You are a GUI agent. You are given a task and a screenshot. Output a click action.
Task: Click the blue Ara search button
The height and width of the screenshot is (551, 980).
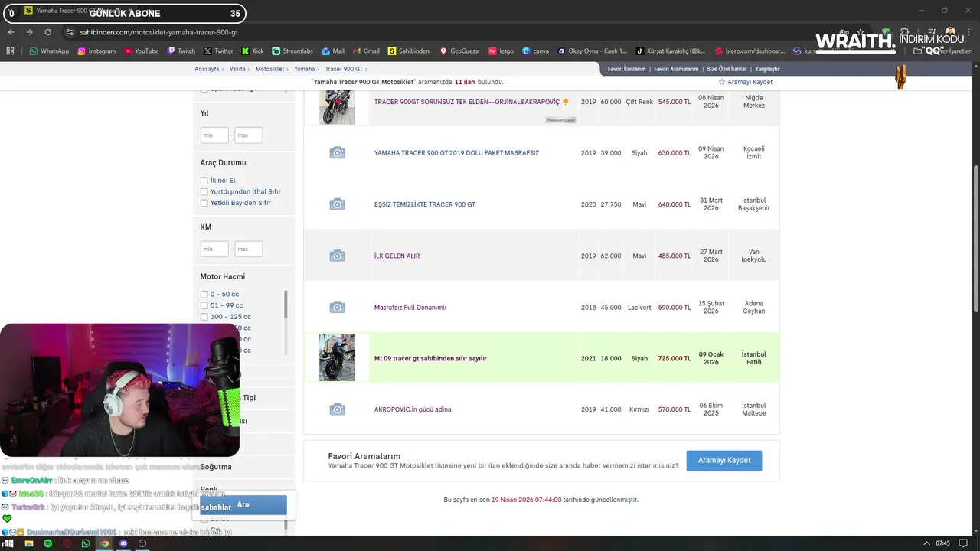click(243, 504)
